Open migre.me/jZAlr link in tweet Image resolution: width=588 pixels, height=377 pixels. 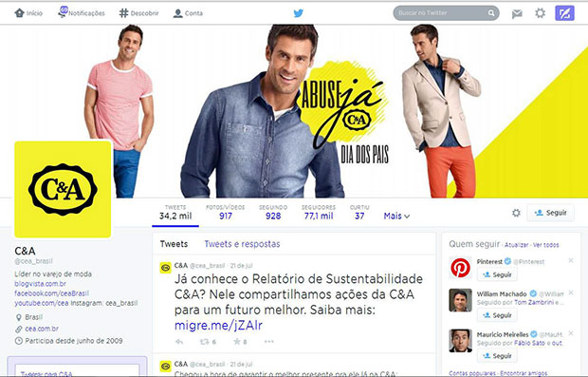point(218,325)
